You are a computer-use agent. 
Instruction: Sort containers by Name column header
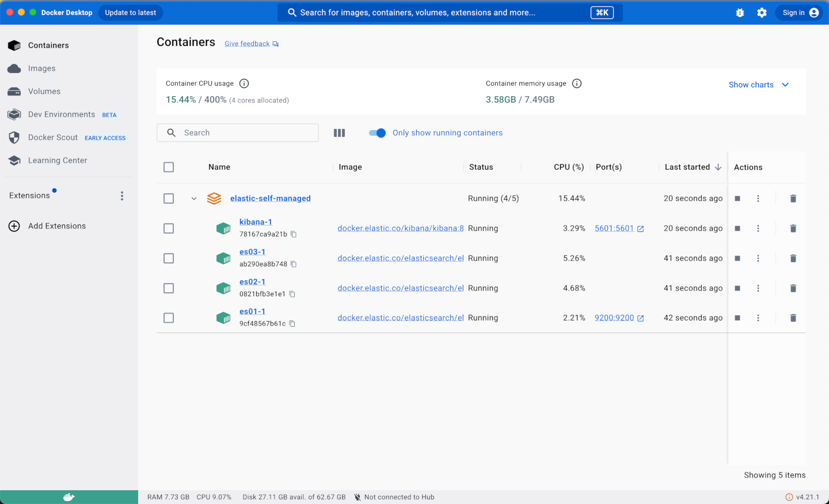[x=219, y=167]
